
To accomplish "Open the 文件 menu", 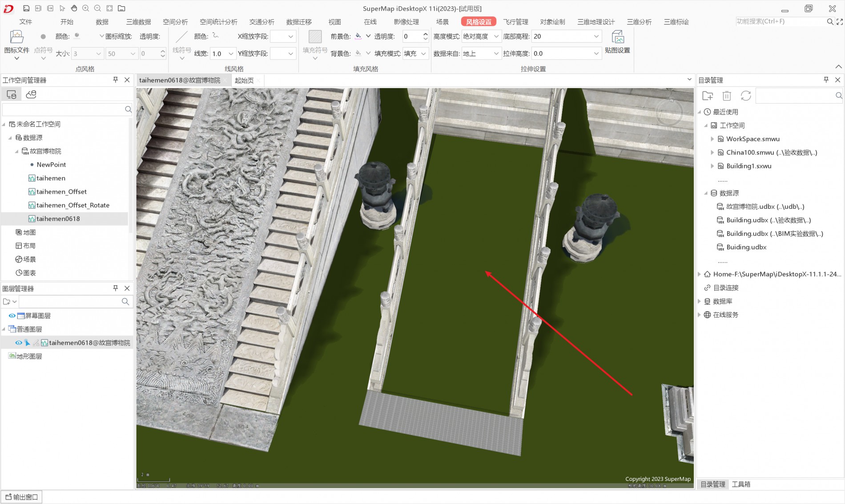I will coord(26,22).
